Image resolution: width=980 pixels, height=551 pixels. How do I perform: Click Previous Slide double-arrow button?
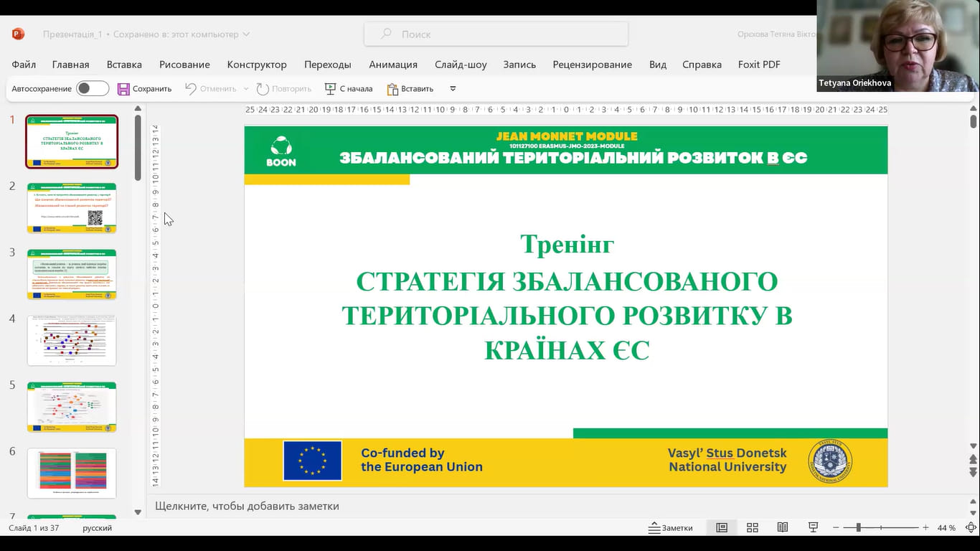973,459
